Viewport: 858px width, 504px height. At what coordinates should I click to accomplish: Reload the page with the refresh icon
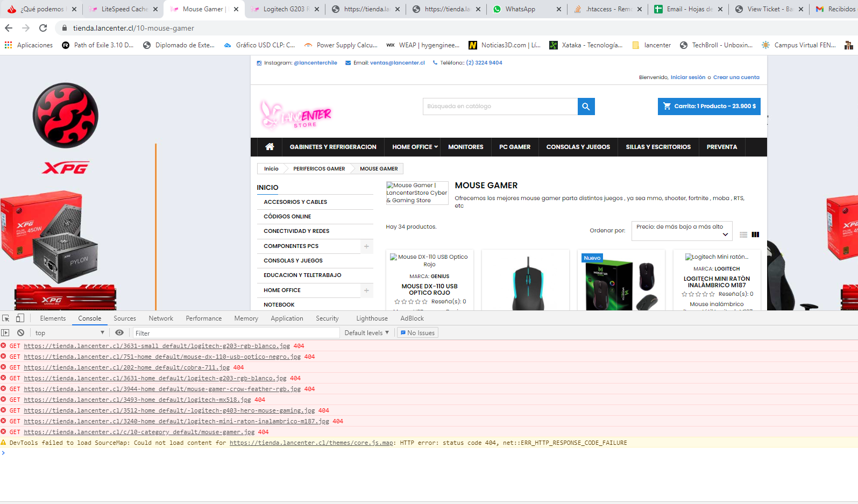[x=43, y=28]
